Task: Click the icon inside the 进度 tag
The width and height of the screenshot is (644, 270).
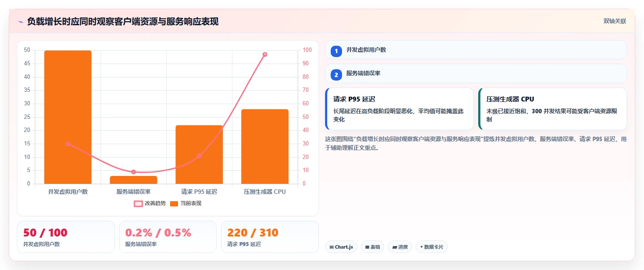Action: pyautogui.click(x=395, y=247)
